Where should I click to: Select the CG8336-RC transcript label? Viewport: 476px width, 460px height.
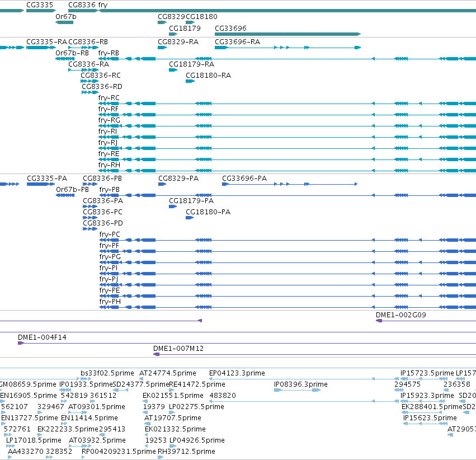point(101,76)
